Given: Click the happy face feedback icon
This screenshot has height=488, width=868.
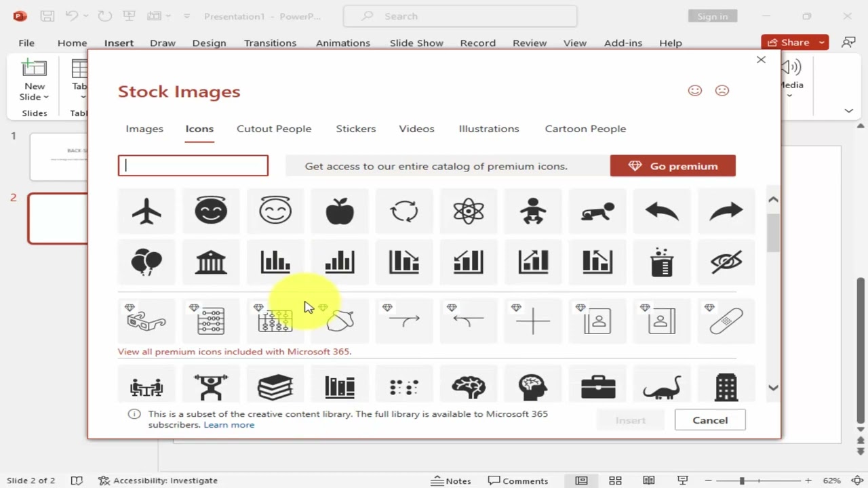Looking at the screenshot, I should tap(695, 90).
